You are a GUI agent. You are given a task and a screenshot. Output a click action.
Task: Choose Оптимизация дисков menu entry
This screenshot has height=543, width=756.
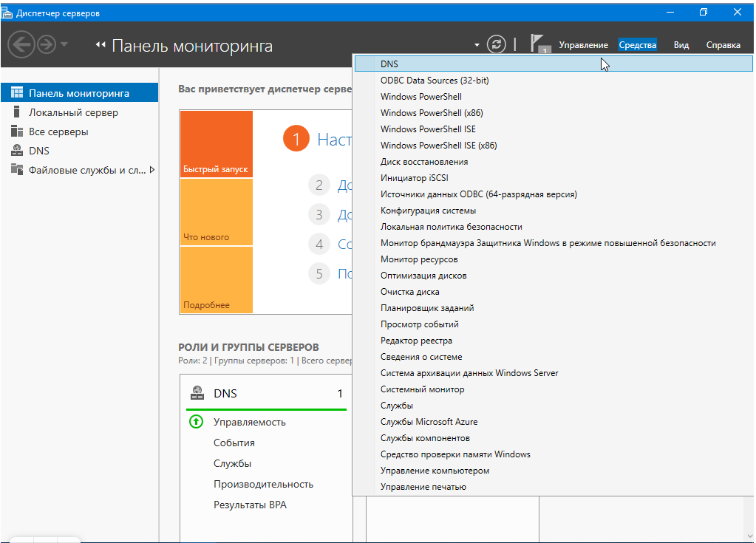coord(554,276)
